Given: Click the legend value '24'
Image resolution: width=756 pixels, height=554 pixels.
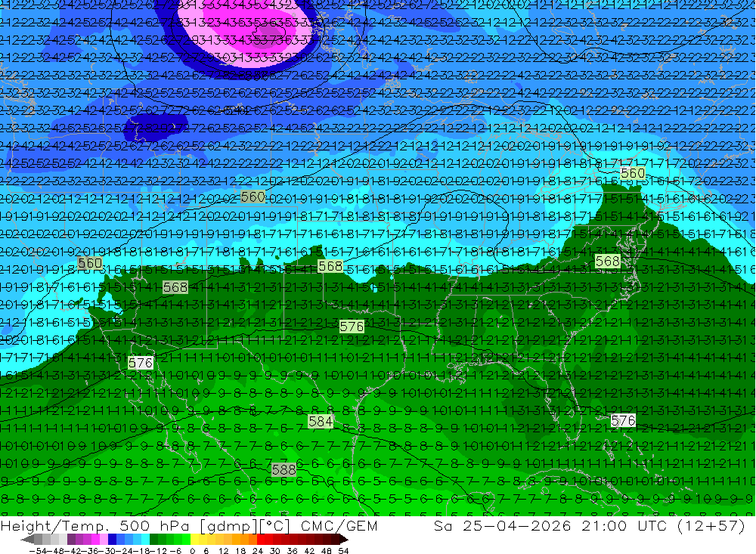Looking at the screenshot, I should [x=258, y=551].
